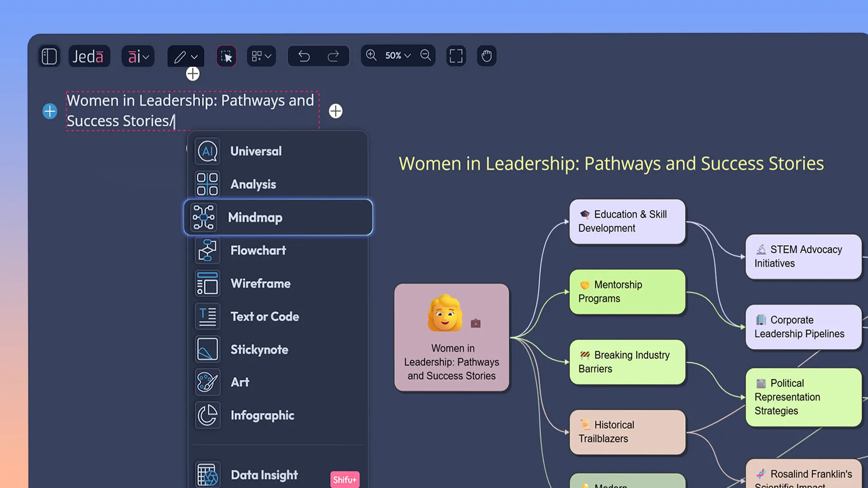Click the zoom in magnifier
868x488 pixels.
pos(371,55)
